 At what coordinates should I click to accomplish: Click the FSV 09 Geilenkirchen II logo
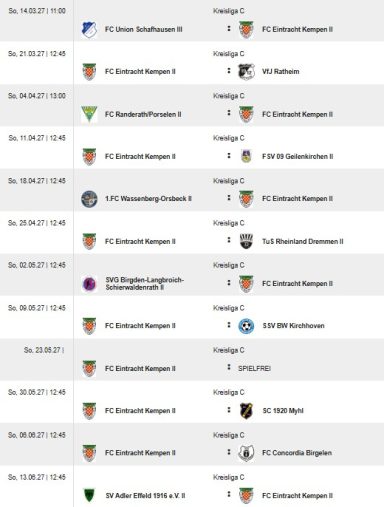[x=246, y=156]
